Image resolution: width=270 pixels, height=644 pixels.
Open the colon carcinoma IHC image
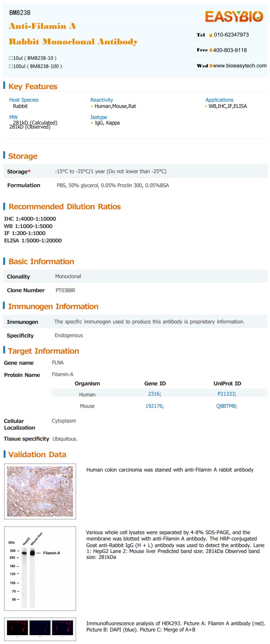[40, 491]
